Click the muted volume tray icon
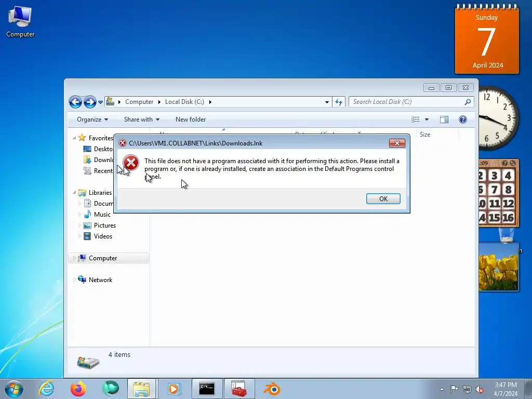The image size is (532, 399). coord(480,390)
